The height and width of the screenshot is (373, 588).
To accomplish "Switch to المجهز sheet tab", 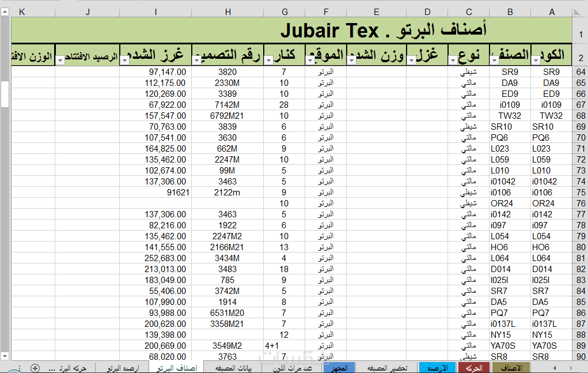I will tap(339, 368).
